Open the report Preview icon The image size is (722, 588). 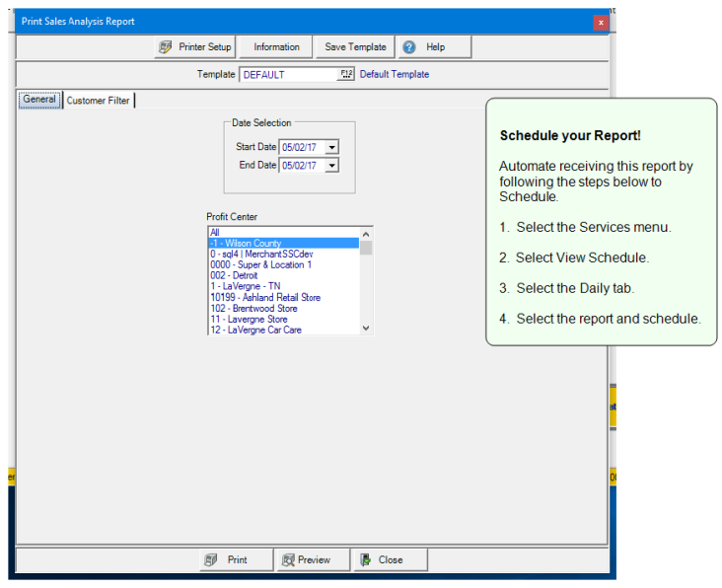(x=288, y=559)
